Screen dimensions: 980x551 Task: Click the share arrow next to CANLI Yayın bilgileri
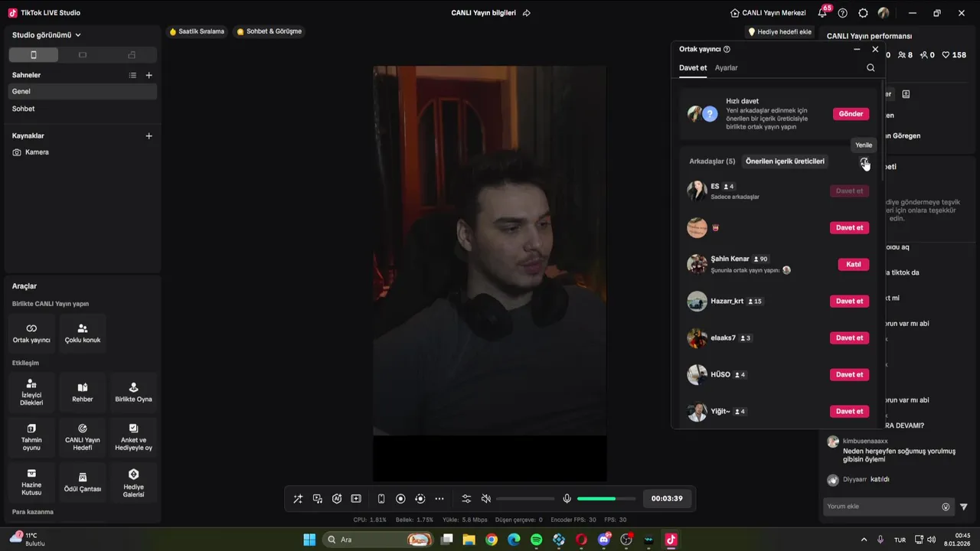point(527,13)
